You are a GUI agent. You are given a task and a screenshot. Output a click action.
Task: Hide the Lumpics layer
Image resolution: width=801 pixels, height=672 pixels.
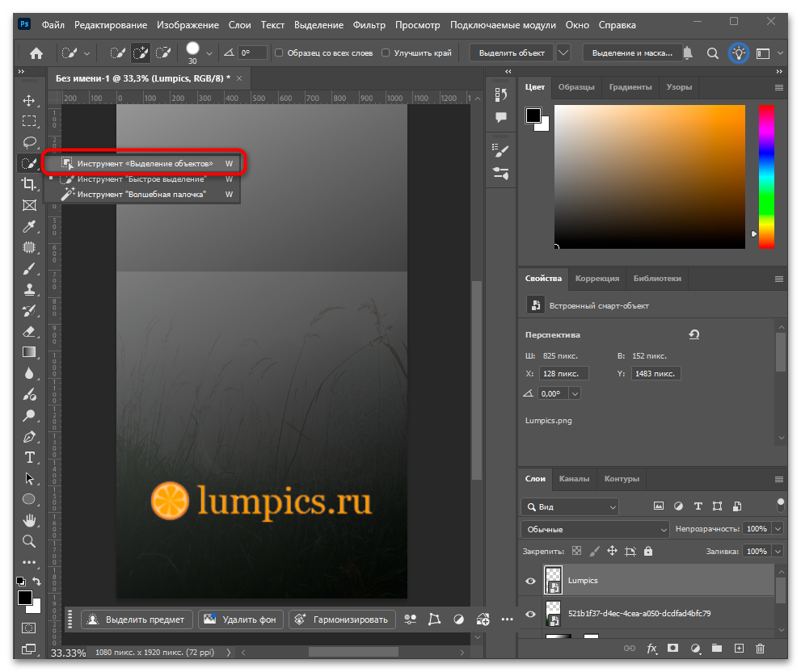pyautogui.click(x=531, y=581)
